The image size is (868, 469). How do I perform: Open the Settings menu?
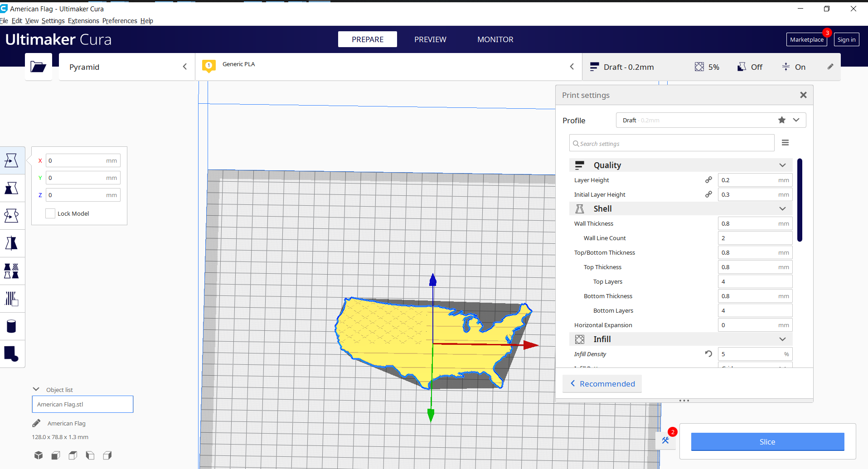(53, 21)
